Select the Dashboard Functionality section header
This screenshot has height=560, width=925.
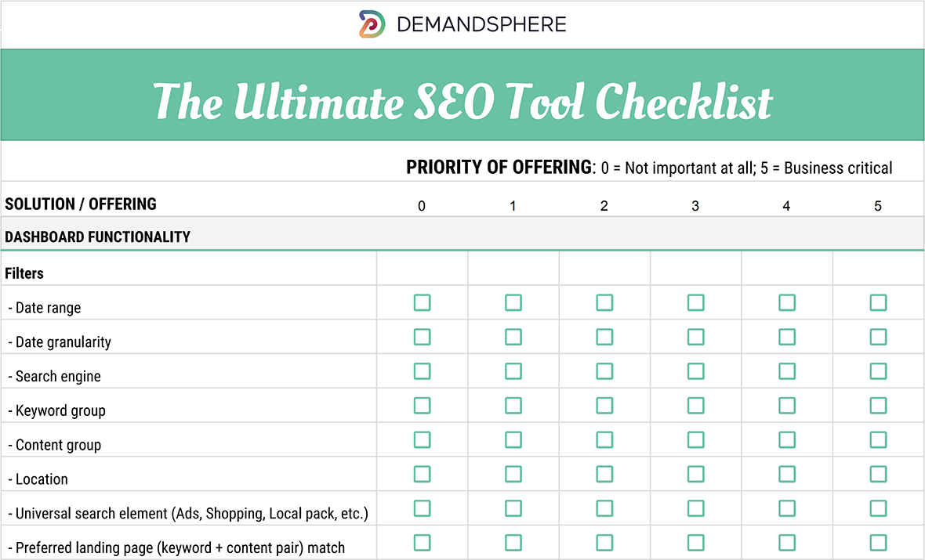tap(98, 237)
